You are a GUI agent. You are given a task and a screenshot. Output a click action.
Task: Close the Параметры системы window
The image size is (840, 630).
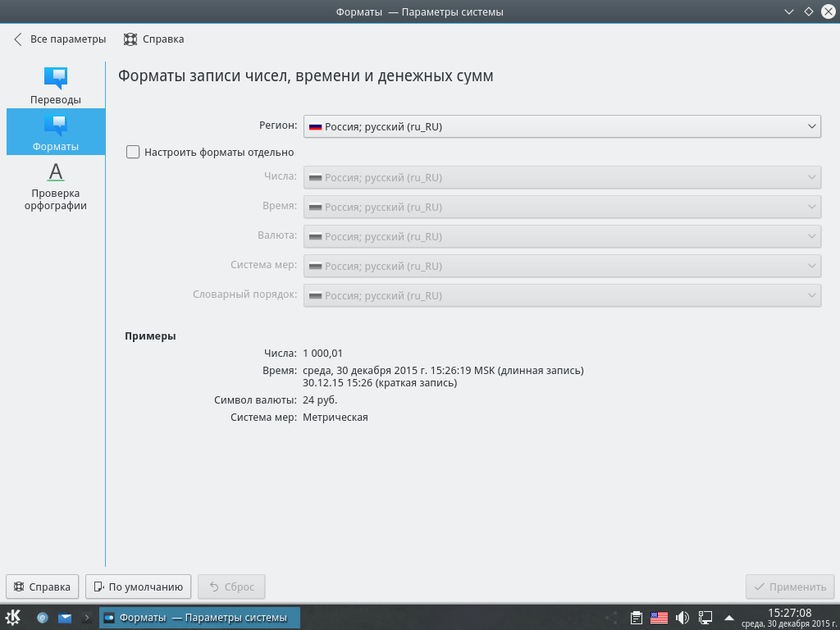tap(829, 11)
